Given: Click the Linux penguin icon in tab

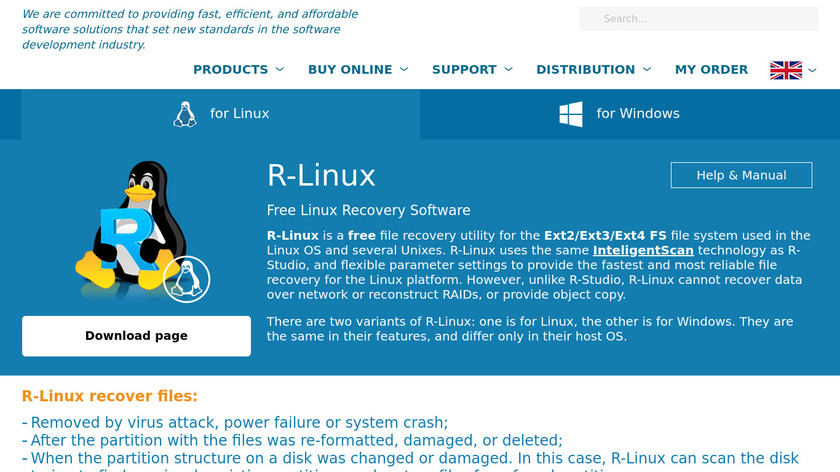Looking at the screenshot, I should [185, 114].
